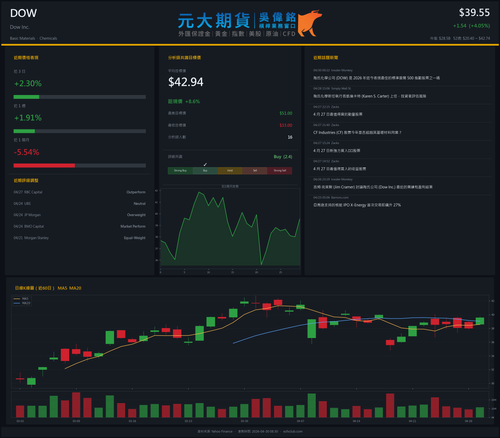Select the UBS Neutral rating row
500x438 pixels.
[x=79, y=203]
